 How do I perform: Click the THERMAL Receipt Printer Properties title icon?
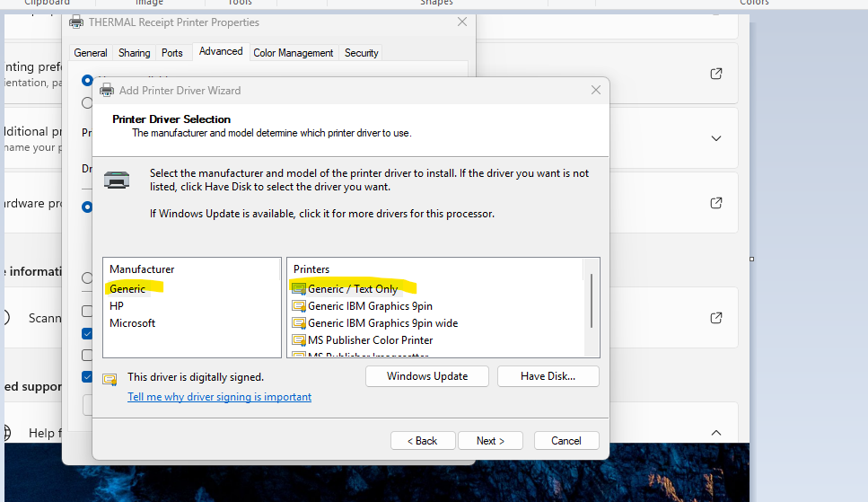(x=76, y=22)
